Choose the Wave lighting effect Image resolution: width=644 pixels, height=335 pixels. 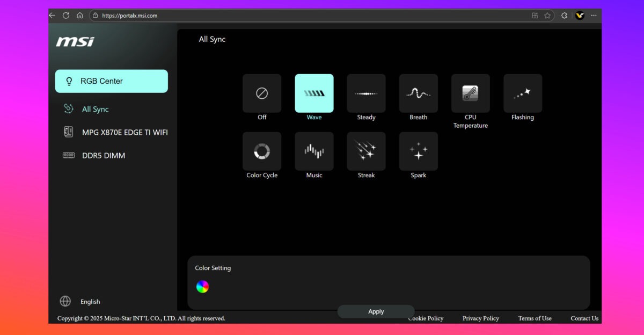[x=314, y=93]
